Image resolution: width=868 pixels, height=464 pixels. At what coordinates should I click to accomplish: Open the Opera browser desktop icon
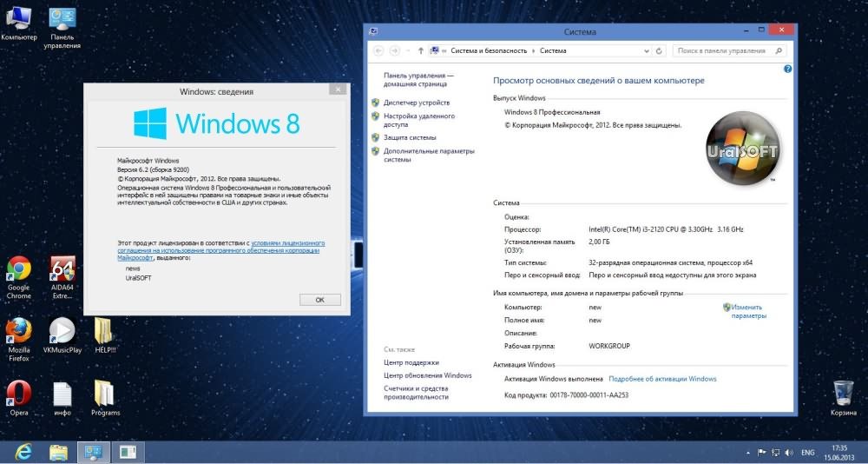click(x=19, y=393)
